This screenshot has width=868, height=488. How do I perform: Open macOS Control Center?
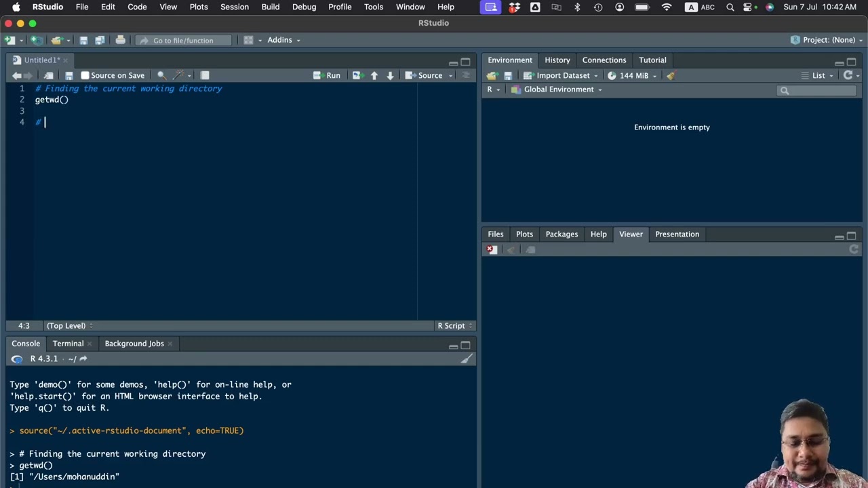(748, 7)
